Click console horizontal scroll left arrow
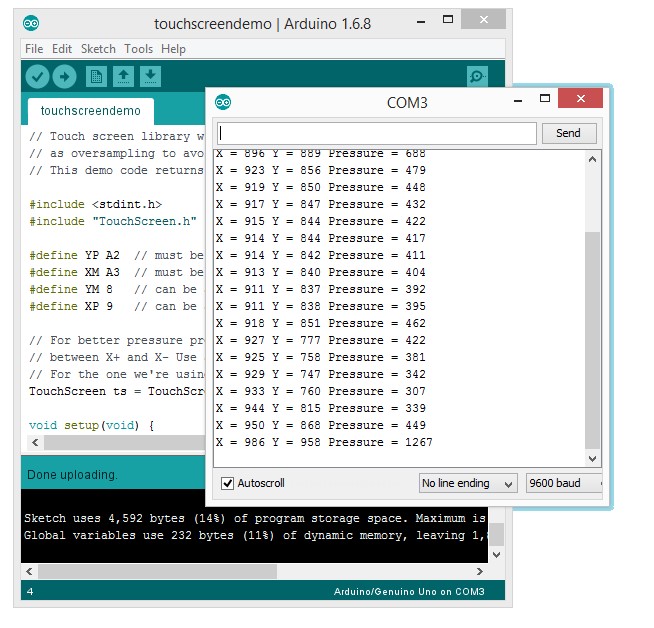 pyautogui.click(x=29, y=571)
